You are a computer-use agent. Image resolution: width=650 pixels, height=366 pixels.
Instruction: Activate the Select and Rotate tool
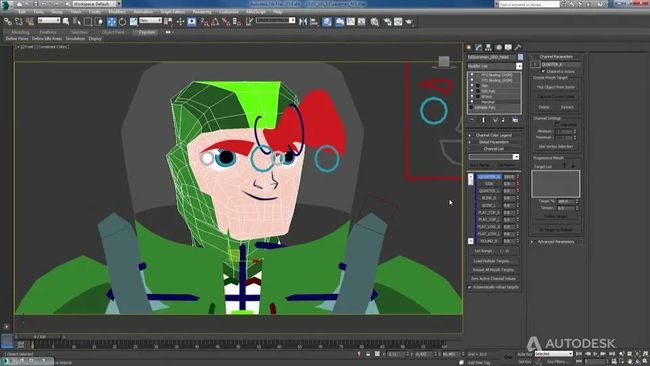pos(122,22)
